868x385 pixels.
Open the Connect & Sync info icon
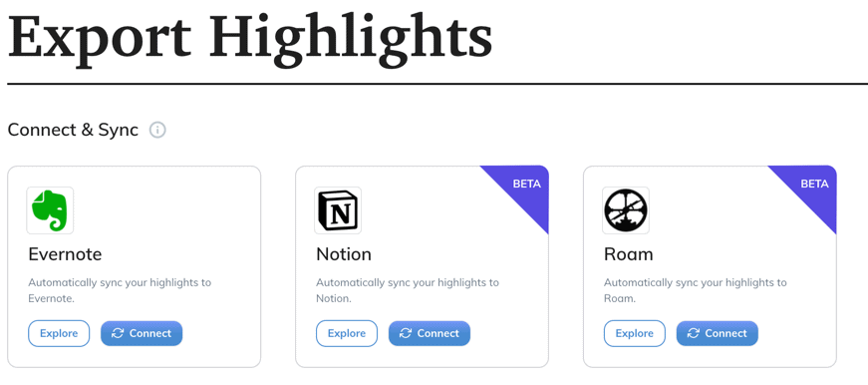157,131
